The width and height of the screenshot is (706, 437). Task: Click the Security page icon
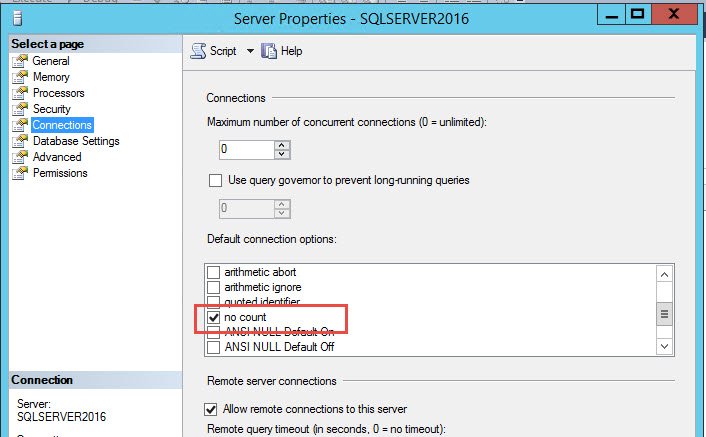20,109
